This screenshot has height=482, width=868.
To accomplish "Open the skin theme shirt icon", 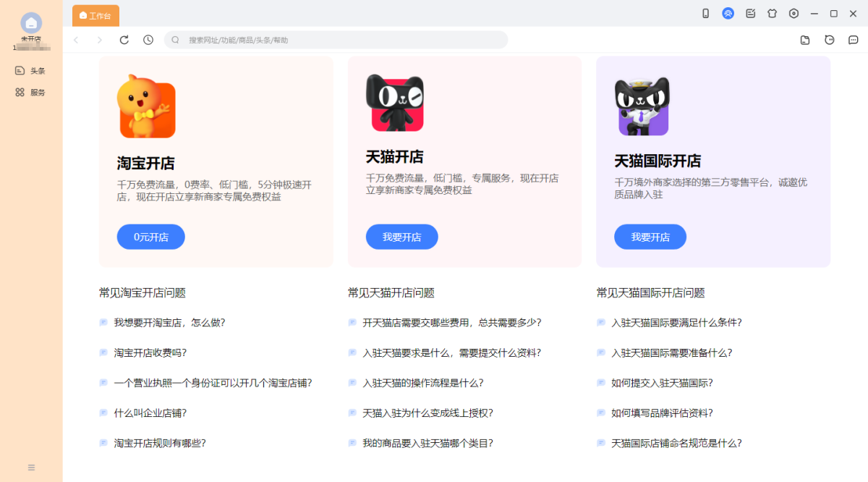I will pyautogui.click(x=772, y=14).
